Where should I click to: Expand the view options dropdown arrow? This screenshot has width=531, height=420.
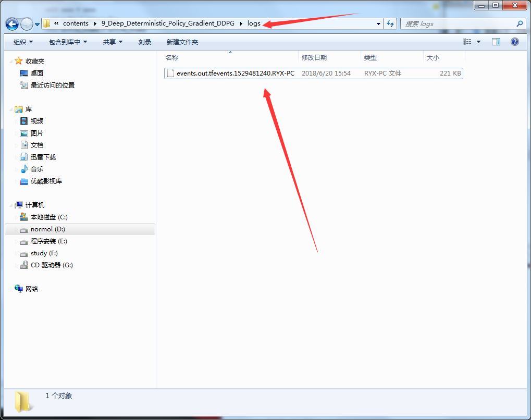pos(478,42)
